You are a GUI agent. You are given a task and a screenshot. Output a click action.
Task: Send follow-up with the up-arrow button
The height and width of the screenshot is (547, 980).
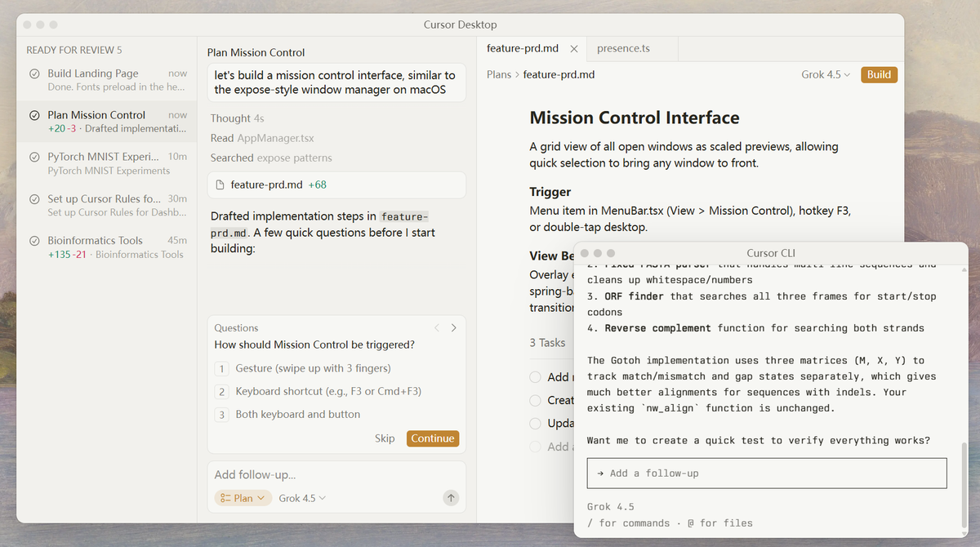(450, 497)
